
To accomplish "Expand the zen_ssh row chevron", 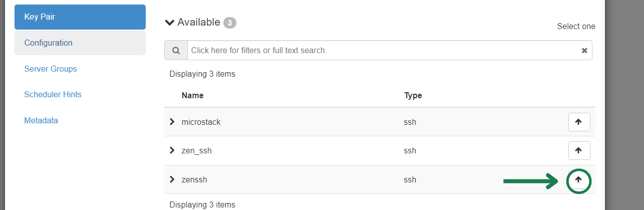I will click(172, 150).
